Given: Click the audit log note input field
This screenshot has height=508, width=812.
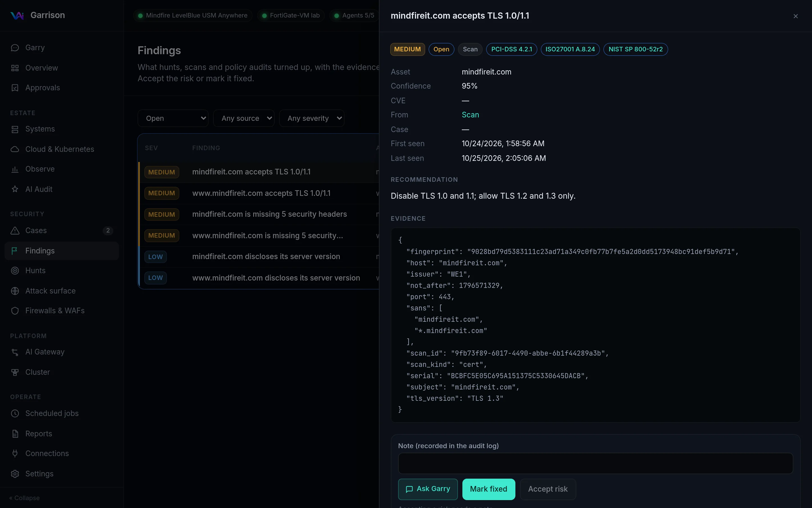Looking at the screenshot, I should click(x=595, y=463).
